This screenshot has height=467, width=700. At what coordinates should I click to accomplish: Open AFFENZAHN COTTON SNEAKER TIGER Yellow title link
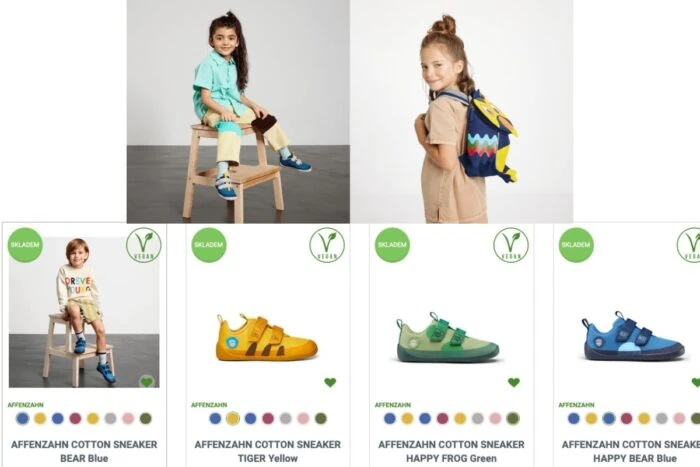[x=268, y=451]
